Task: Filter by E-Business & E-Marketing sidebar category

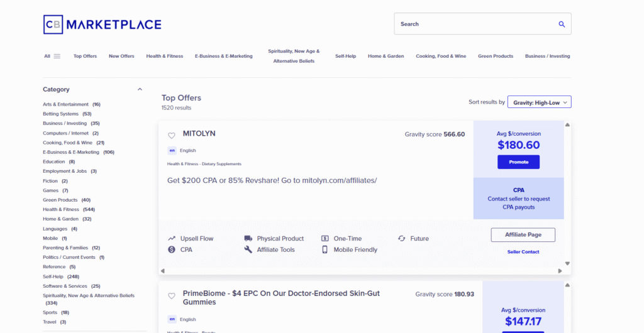Action: (x=79, y=152)
